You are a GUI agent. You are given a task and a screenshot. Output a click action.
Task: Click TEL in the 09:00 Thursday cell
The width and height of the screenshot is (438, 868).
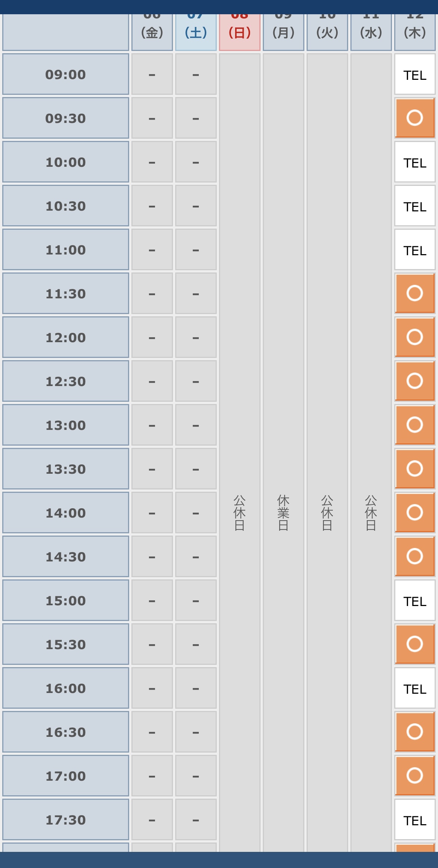(x=415, y=75)
